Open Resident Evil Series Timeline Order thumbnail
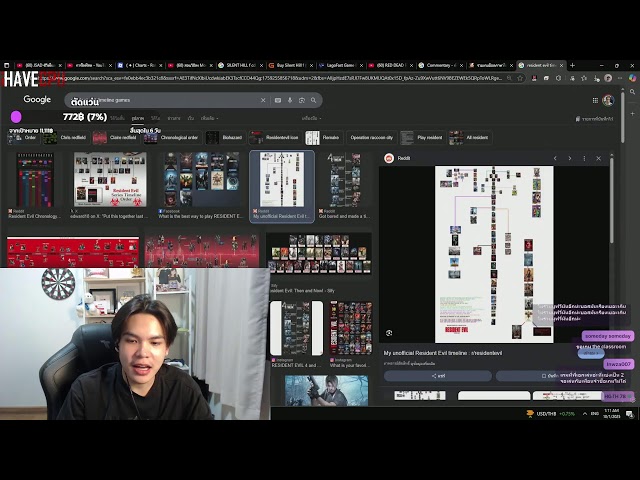 click(x=110, y=180)
